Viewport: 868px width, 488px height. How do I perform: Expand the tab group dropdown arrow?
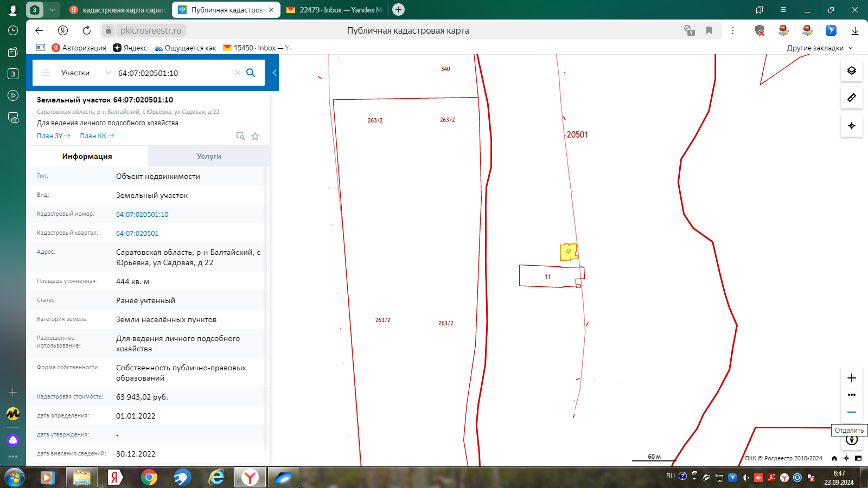tap(52, 10)
